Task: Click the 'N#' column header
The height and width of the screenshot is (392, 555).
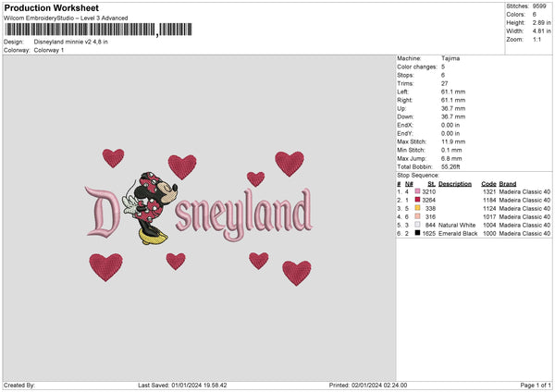Action: (x=409, y=184)
